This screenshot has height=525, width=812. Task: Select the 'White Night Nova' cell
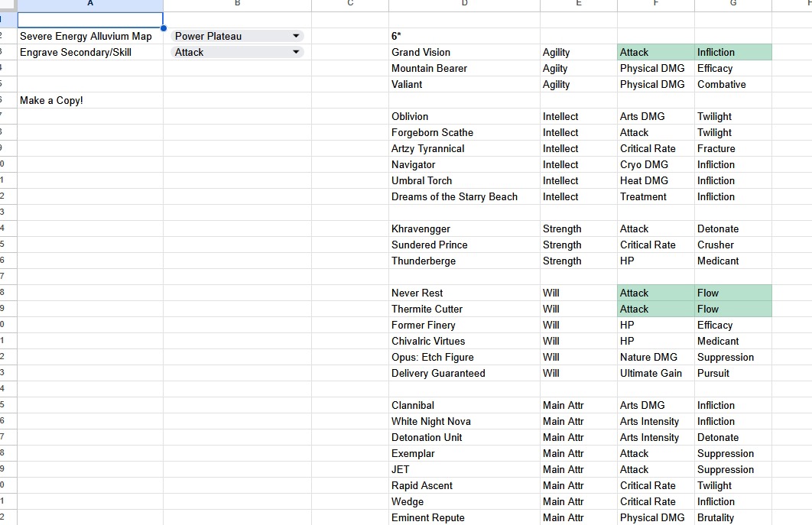point(465,421)
